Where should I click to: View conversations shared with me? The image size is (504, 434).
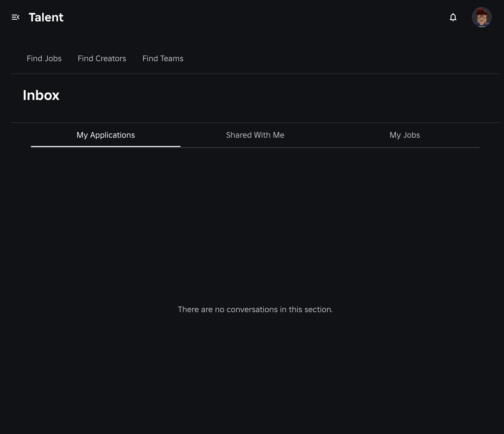click(255, 135)
